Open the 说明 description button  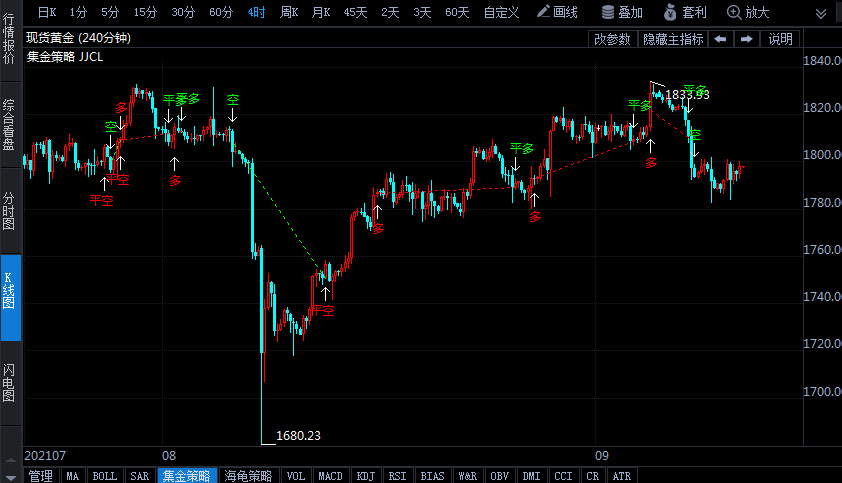(780, 39)
